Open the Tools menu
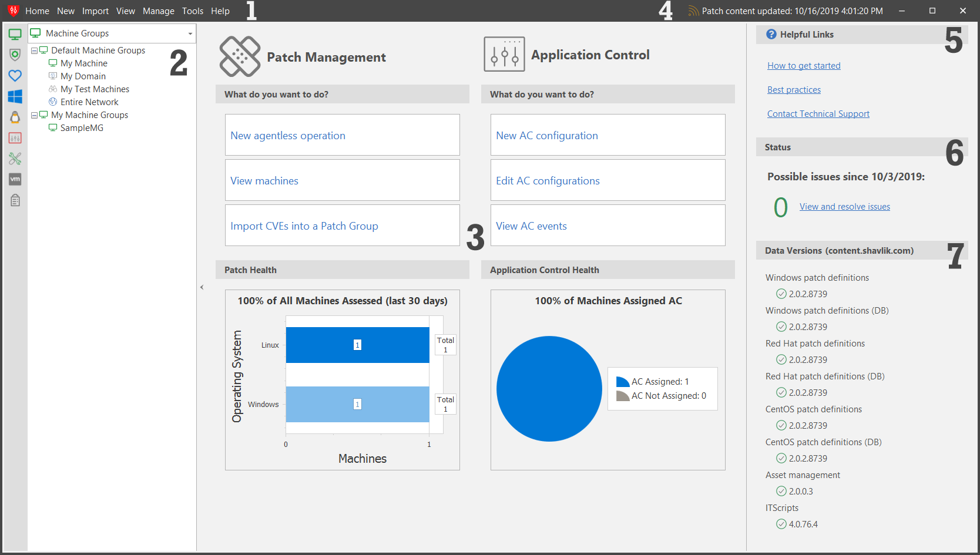980x555 pixels. pos(192,11)
